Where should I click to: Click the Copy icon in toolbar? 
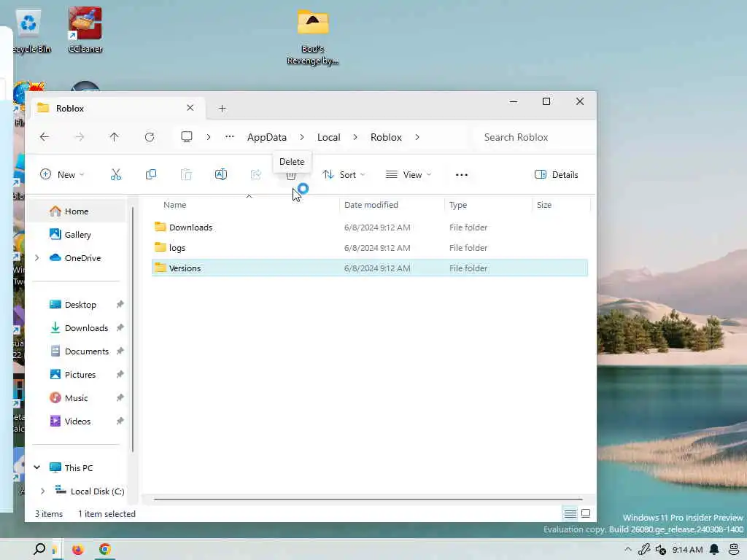click(x=150, y=175)
